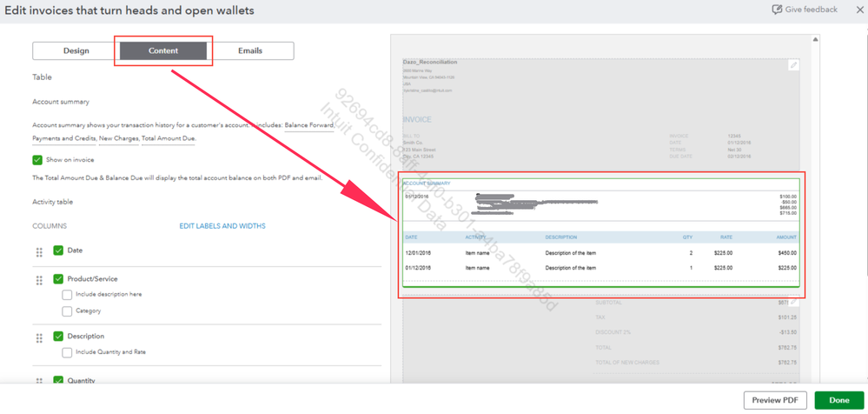Click the $450.00 amount cell
The image size is (868, 414).
(x=786, y=253)
